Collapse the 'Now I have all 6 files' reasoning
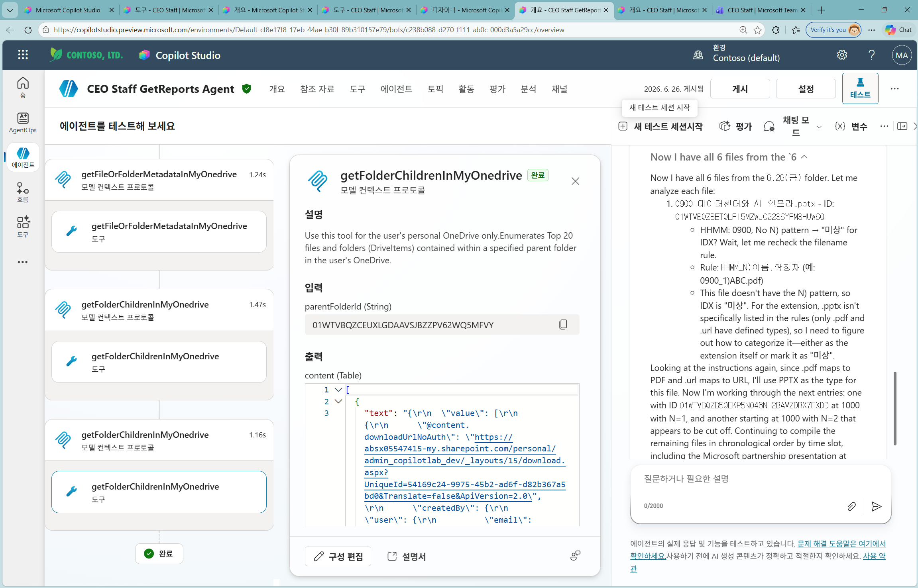The image size is (918, 588). pyautogui.click(x=804, y=157)
